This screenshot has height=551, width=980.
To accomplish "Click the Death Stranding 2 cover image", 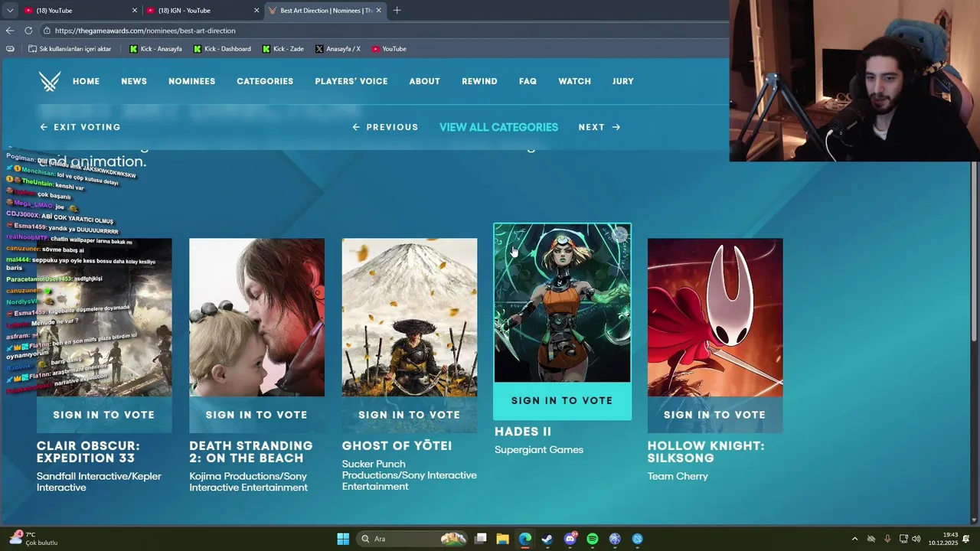I will pos(256,318).
